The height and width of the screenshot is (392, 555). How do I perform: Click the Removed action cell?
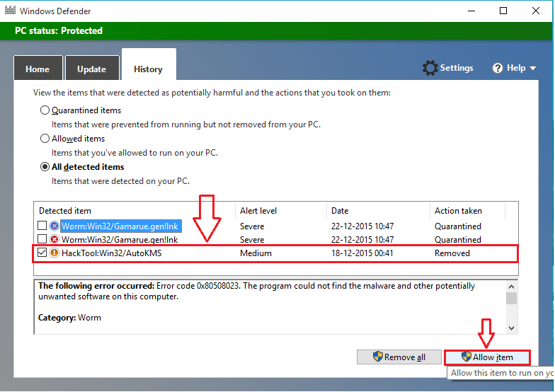[452, 253]
